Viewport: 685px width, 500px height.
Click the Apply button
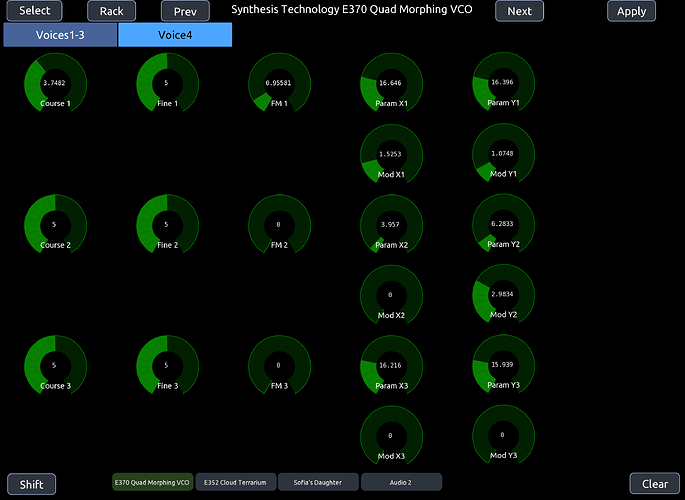(631, 11)
